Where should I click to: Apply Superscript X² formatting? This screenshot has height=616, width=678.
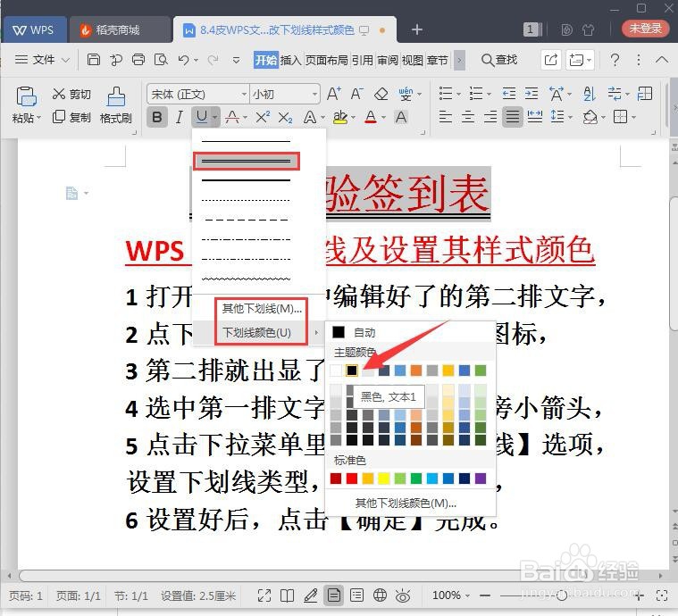pyautogui.click(x=263, y=117)
